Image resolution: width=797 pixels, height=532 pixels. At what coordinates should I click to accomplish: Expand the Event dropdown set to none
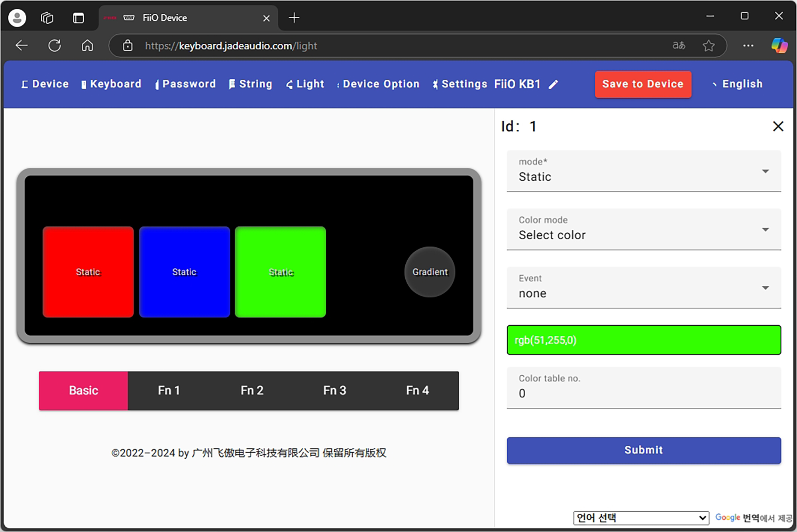tap(643, 288)
